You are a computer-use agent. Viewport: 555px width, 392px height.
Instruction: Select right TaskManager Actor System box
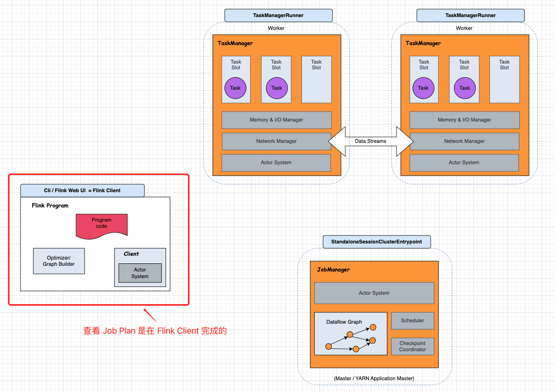(464, 163)
